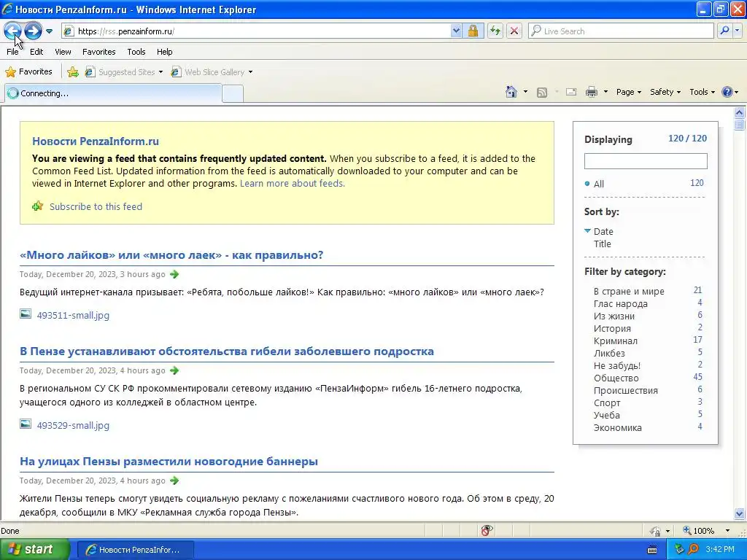Click the Favorites star button
This screenshot has height=560, width=747.
[x=28, y=72]
